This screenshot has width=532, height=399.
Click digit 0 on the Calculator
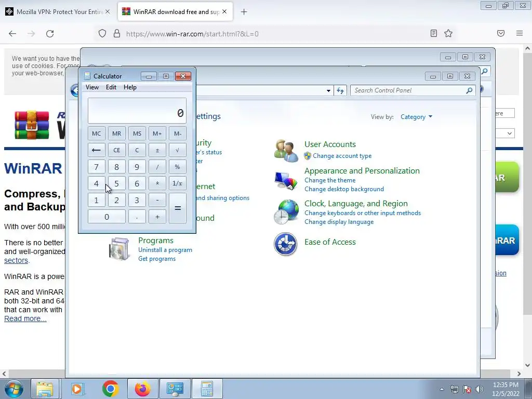107,217
